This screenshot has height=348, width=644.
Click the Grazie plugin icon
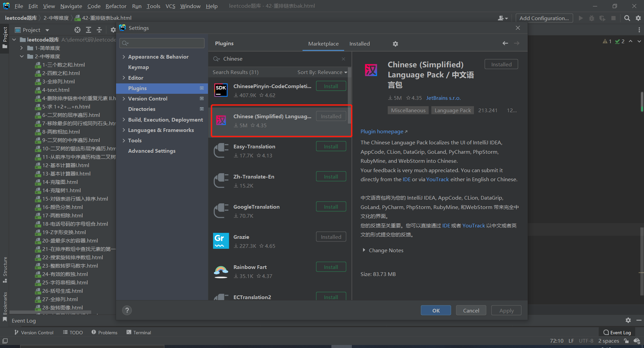click(x=221, y=241)
